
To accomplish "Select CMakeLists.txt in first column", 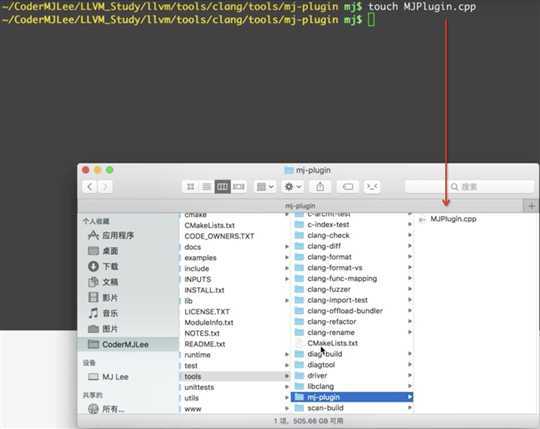I will click(x=209, y=225).
